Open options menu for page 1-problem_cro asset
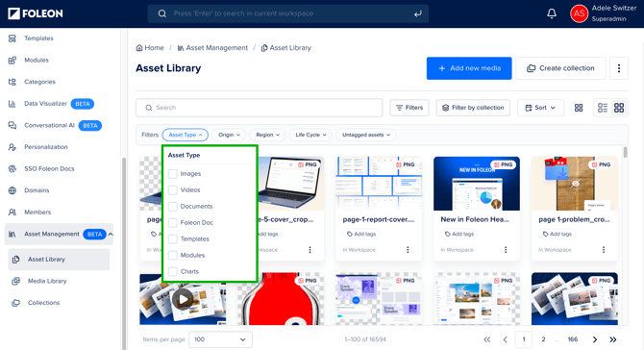644x350 pixels. pyautogui.click(x=604, y=250)
